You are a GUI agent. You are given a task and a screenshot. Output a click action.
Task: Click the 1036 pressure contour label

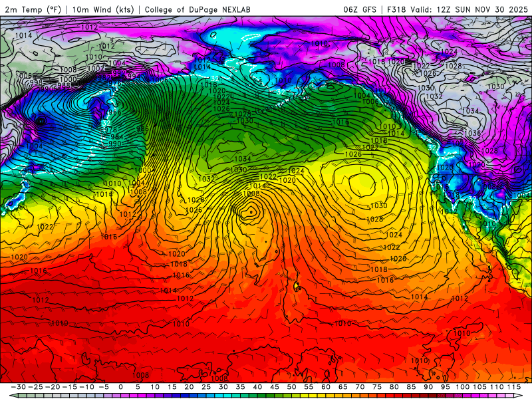coord(472,134)
